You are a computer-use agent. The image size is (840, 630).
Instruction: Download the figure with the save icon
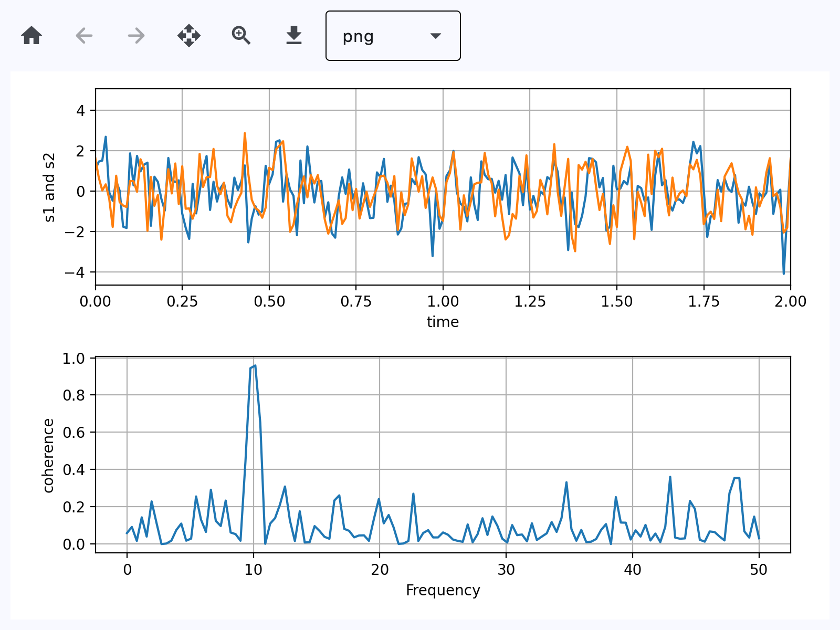[x=294, y=36]
